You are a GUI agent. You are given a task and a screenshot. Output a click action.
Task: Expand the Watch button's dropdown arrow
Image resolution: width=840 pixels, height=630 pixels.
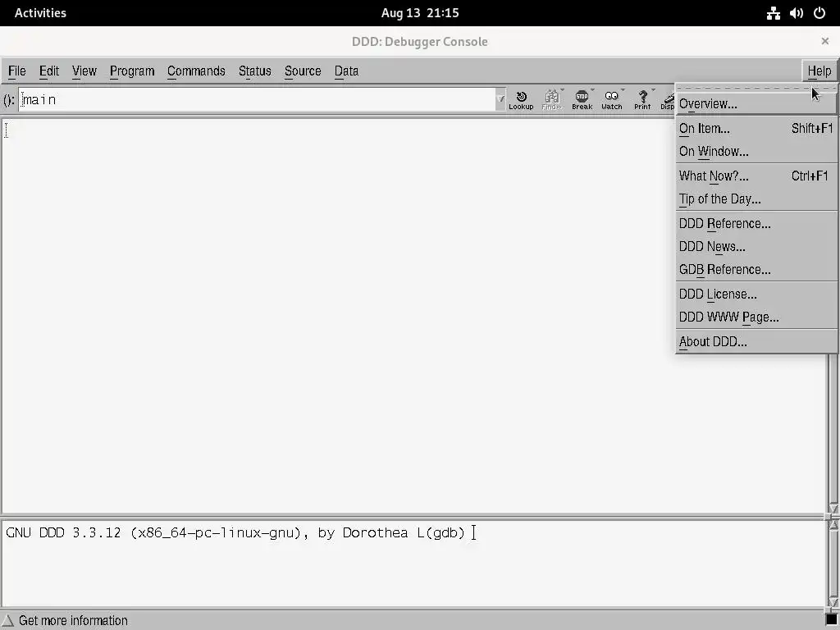[623, 90]
